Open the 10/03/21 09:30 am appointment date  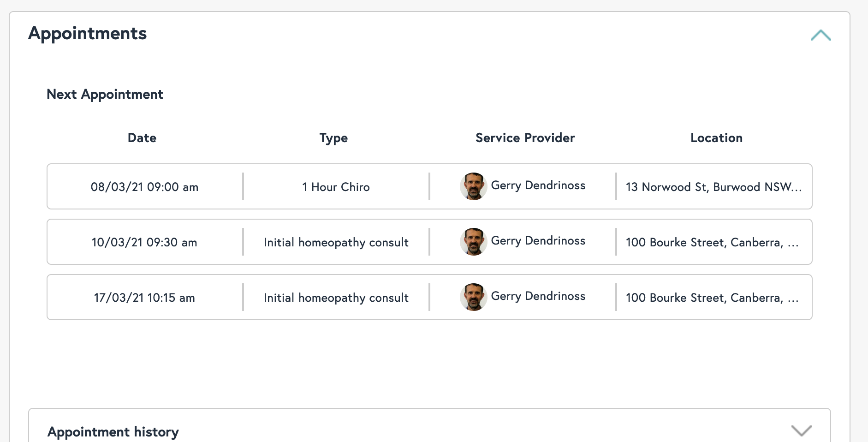click(x=144, y=242)
